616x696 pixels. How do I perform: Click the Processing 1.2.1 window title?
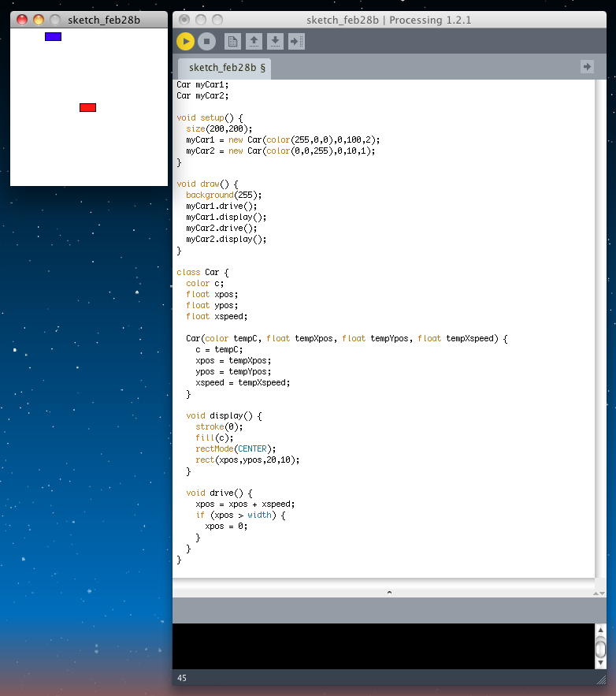[388, 20]
